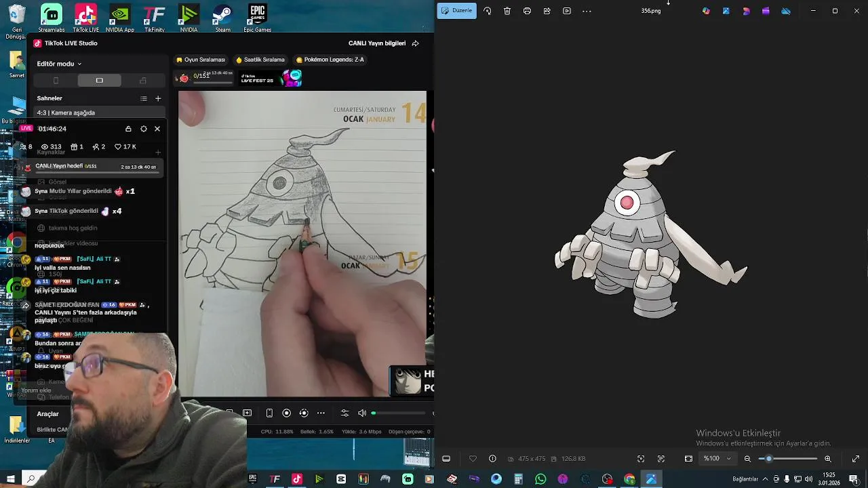Open the Steam desktop shortcut
This screenshot has width=868, height=488.
(x=222, y=18)
